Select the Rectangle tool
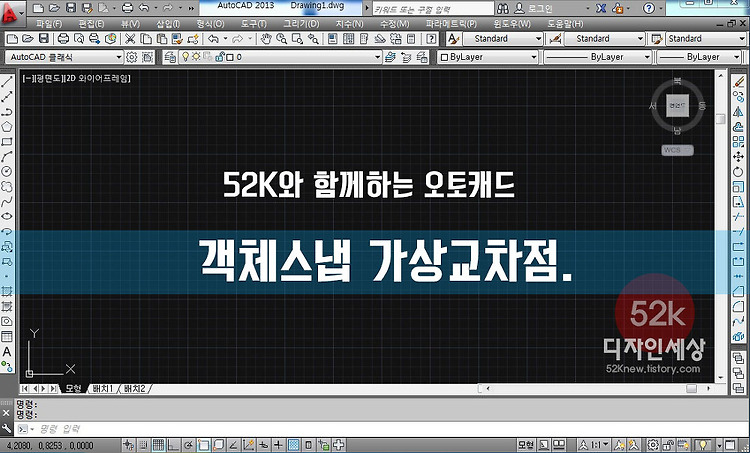This screenshot has width=750, height=453. 7,142
